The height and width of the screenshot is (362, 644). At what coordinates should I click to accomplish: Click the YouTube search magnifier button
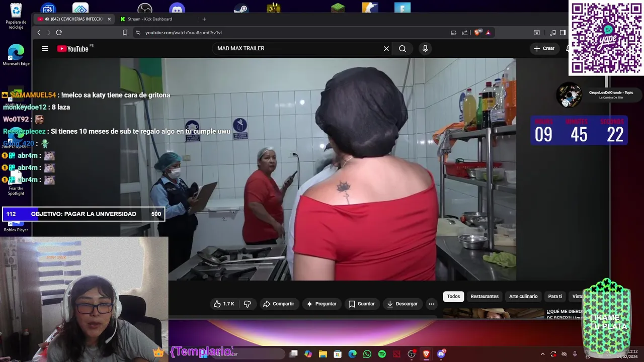[403, 49]
